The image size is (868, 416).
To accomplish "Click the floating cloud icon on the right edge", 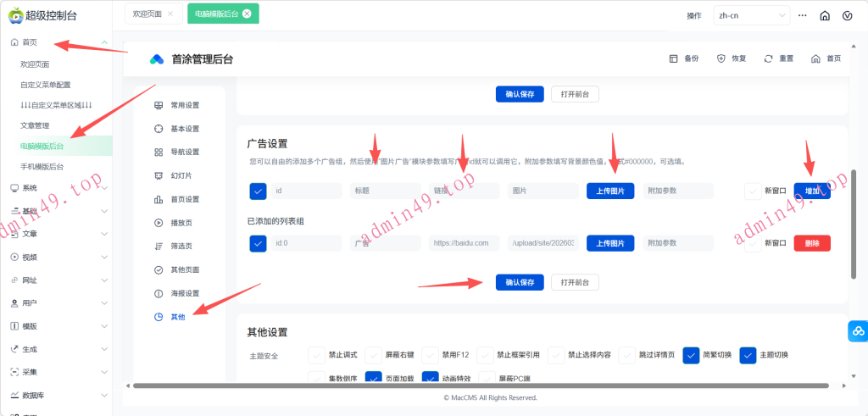I will (x=857, y=331).
